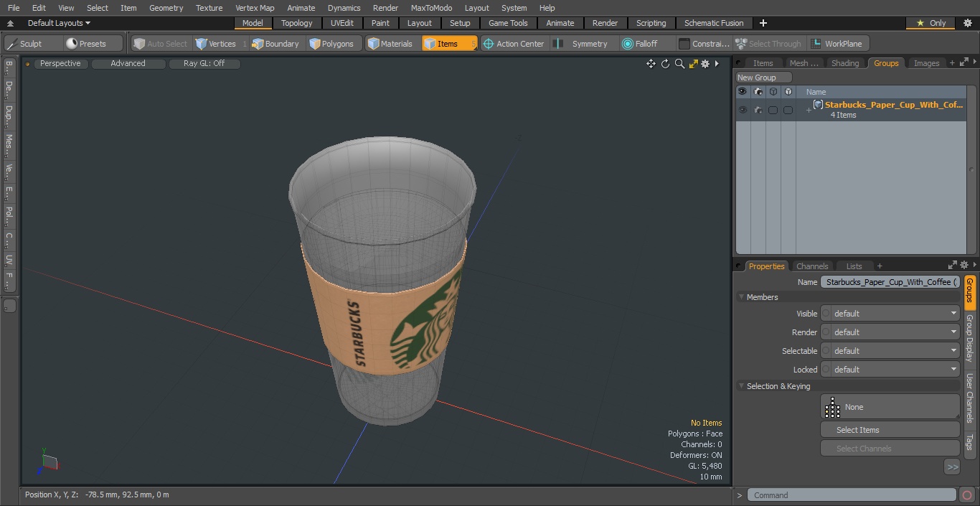
Task: Click the Command input field
Action: point(851,495)
